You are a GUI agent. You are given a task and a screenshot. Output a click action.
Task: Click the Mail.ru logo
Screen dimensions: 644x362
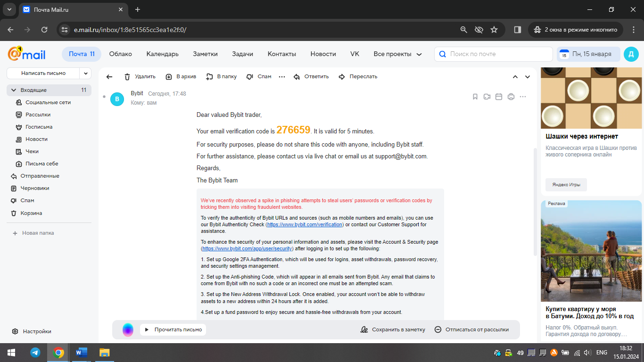pyautogui.click(x=27, y=54)
